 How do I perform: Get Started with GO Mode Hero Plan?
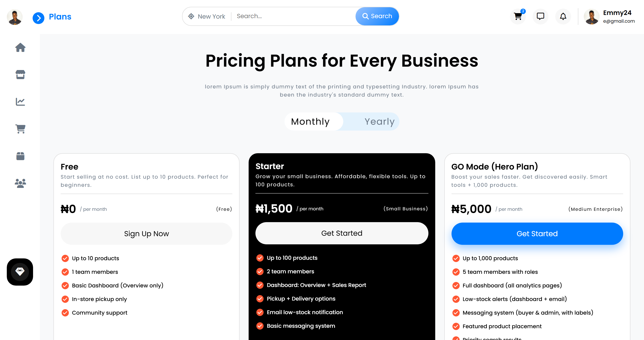537,233
